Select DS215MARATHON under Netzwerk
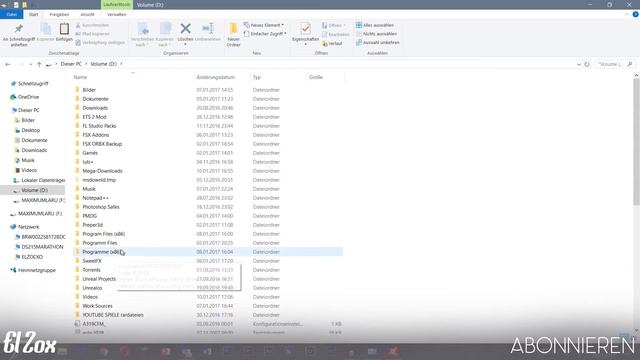Screen dimensions: 640x360 (42, 247)
